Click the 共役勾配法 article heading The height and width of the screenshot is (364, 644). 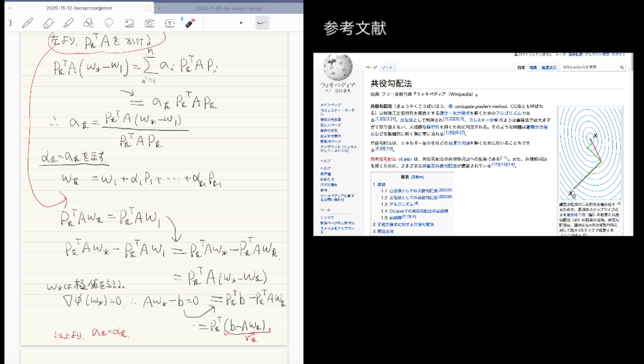point(391,83)
